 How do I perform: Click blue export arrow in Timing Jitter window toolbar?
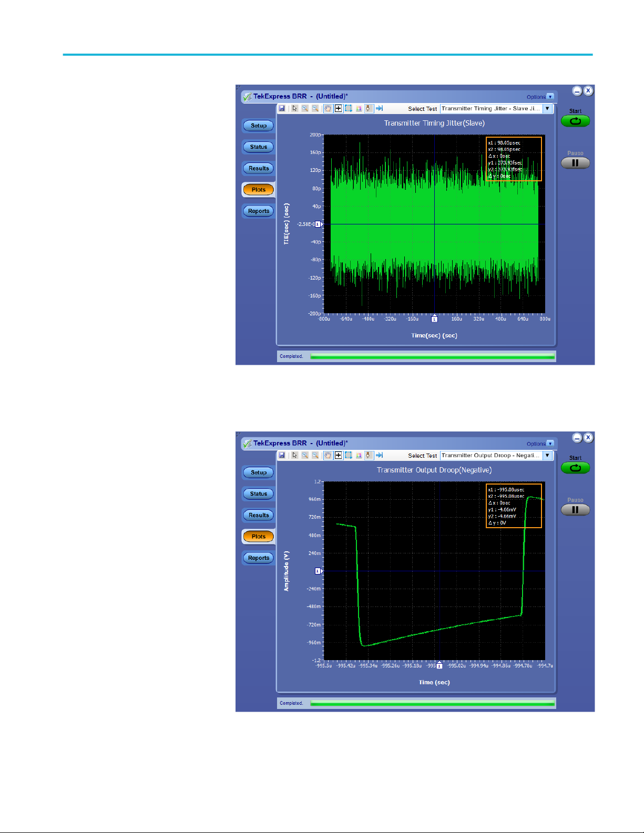click(x=379, y=108)
